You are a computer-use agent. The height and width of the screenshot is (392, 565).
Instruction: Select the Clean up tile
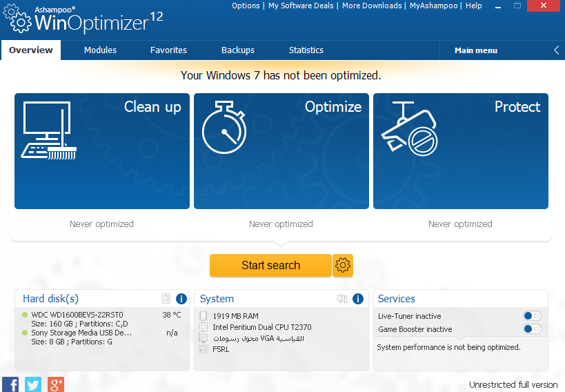pos(102,151)
